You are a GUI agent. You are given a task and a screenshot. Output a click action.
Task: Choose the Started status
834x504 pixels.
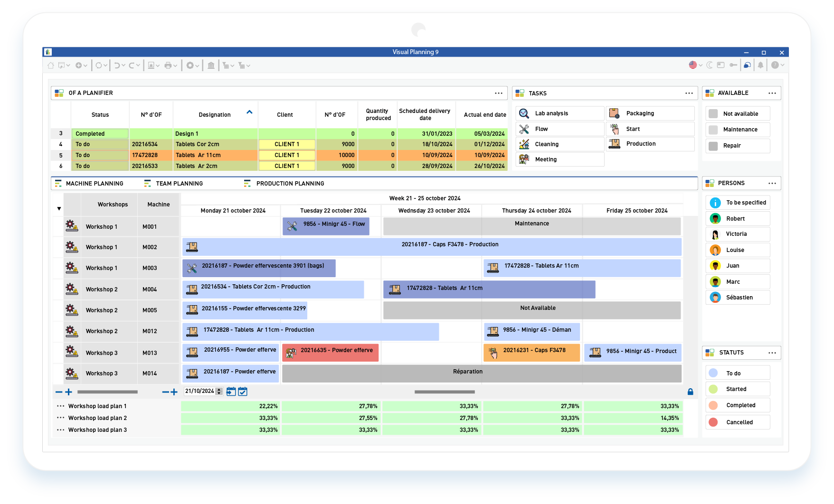[x=738, y=389]
